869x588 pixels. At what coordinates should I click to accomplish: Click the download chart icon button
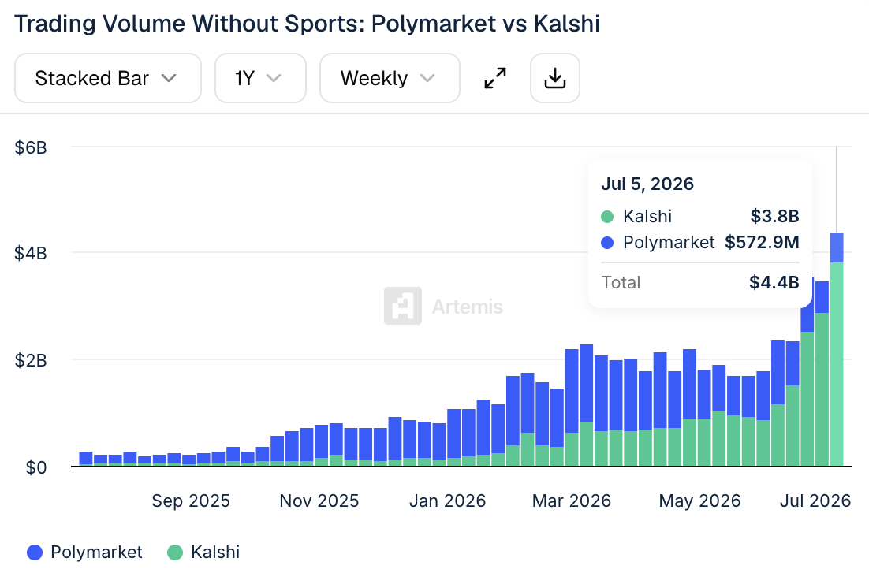coord(555,78)
